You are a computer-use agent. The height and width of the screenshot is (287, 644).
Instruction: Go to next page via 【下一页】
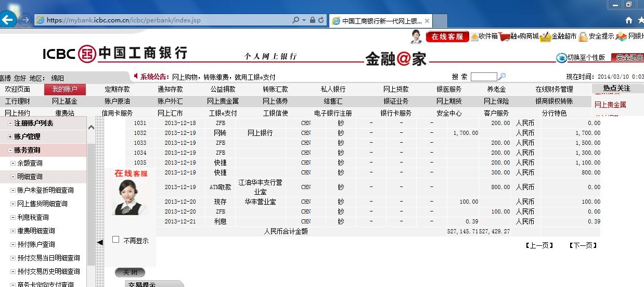pos(582,245)
